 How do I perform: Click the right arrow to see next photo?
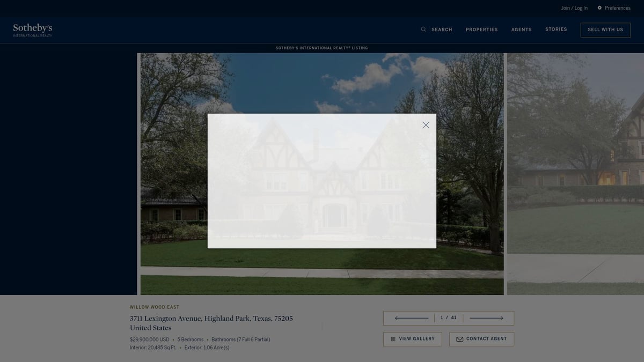(x=487, y=317)
